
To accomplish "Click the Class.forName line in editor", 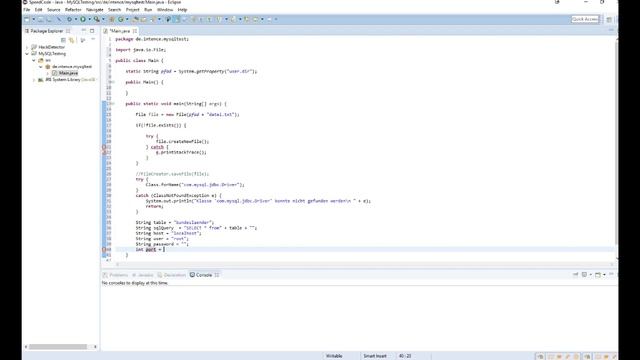I will [195, 185].
